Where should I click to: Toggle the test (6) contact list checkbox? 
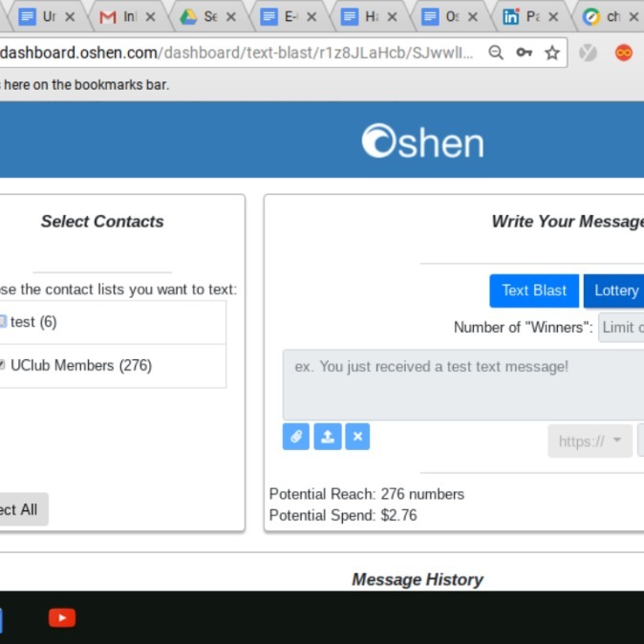pos(3,321)
